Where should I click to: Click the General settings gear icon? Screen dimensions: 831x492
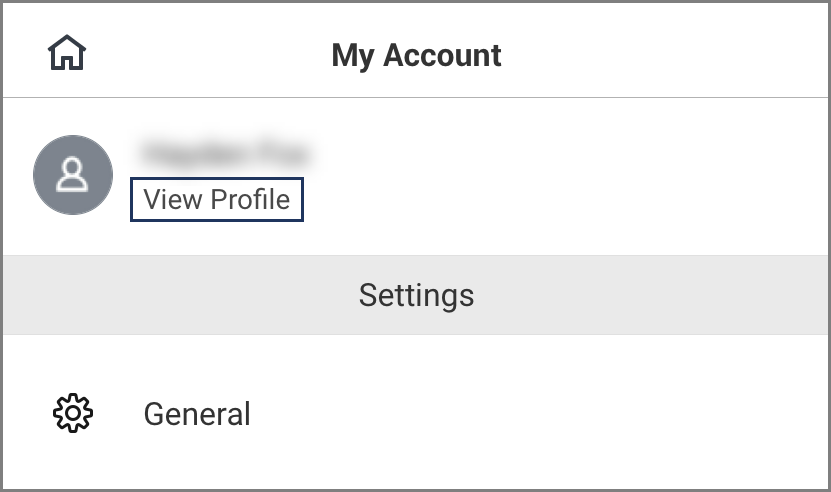click(x=72, y=413)
